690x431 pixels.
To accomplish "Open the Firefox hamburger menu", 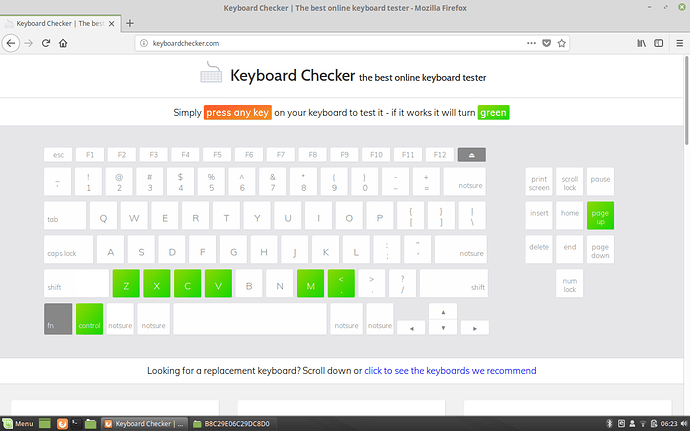I will coord(679,43).
